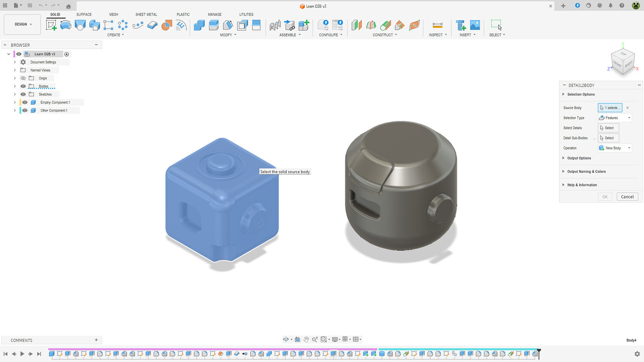This screenshot has height=362, width=644.
Task: Hide the Bodies folder
Action: [23, 86]
